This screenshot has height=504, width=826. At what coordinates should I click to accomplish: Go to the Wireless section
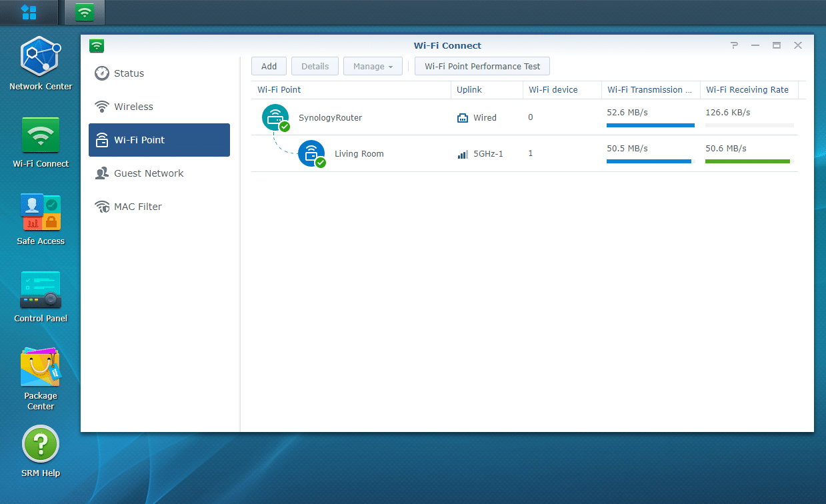[133, 107]
